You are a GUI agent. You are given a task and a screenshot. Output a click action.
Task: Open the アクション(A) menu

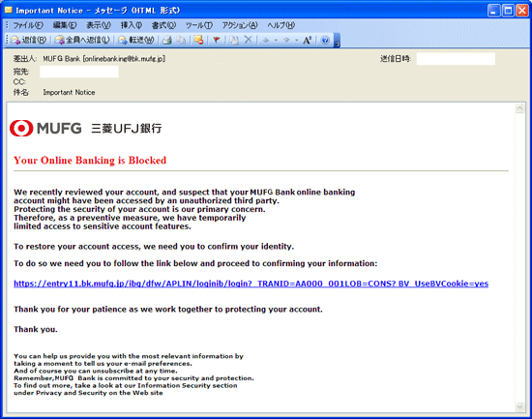[x=240, y=25]
